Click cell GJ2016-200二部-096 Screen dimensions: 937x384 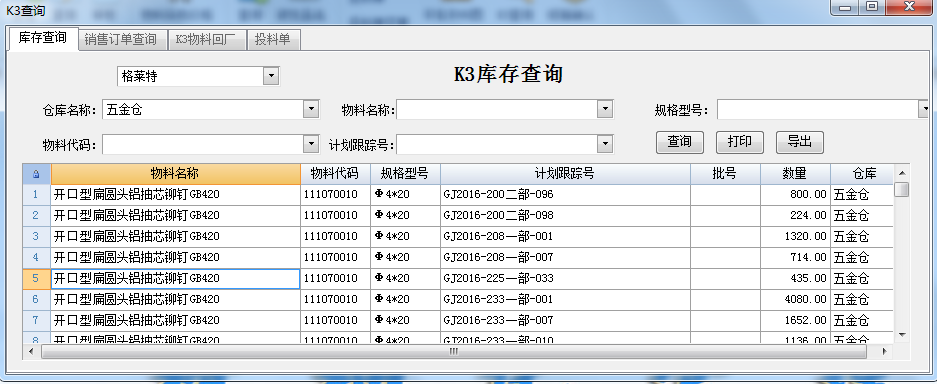pos(565,195)
